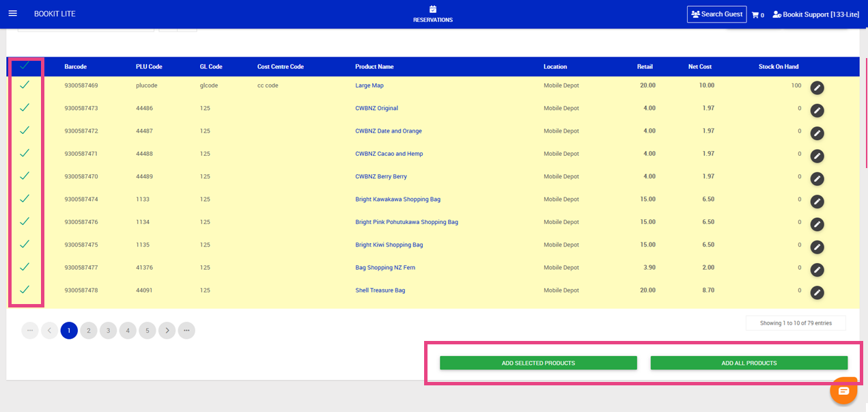
Task: Open CWBNZ Berry Berry link
Action: (x=381, y=176)
